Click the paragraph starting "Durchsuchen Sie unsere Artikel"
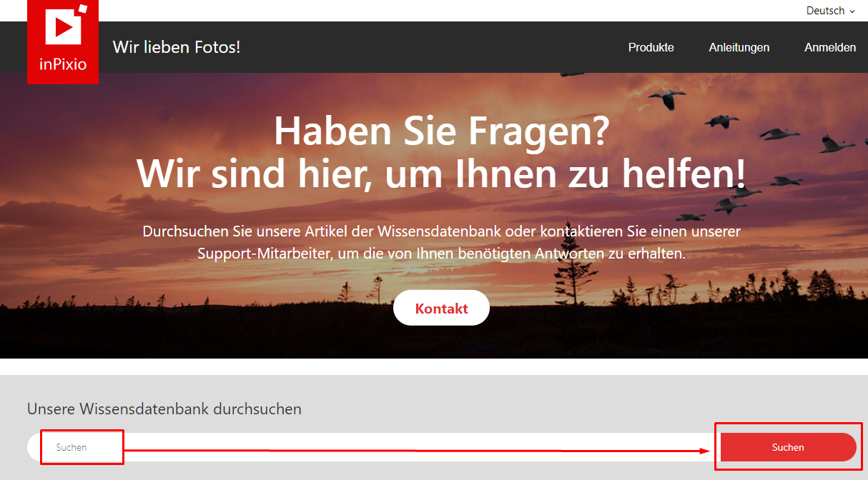The image size is (868, 480). point(441,242)
